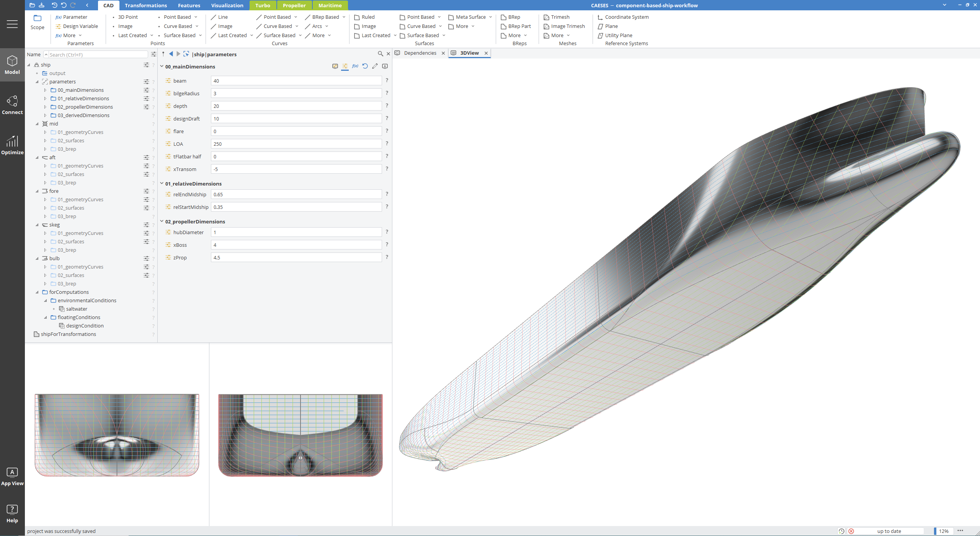The height and width of the screenshot is (536, 980).
Task: Click the designDraft value field
Action: [296, 119]
